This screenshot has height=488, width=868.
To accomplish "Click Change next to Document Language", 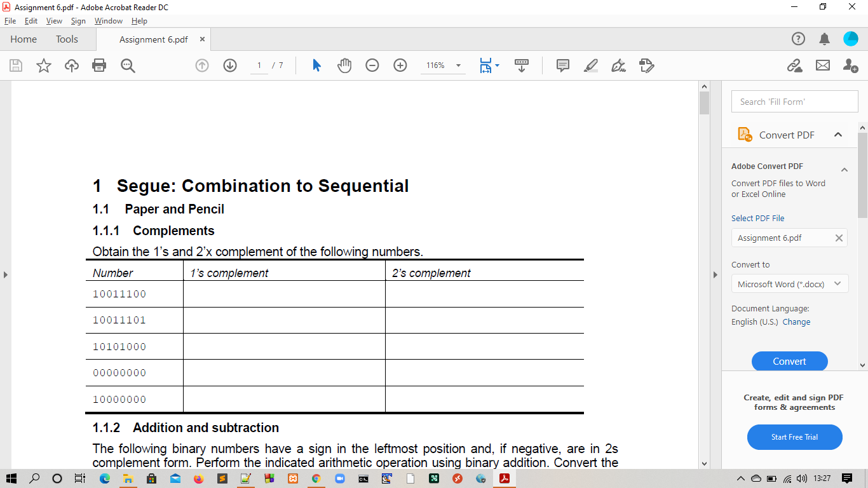I will pyautogui.click(x=796, y=322).
